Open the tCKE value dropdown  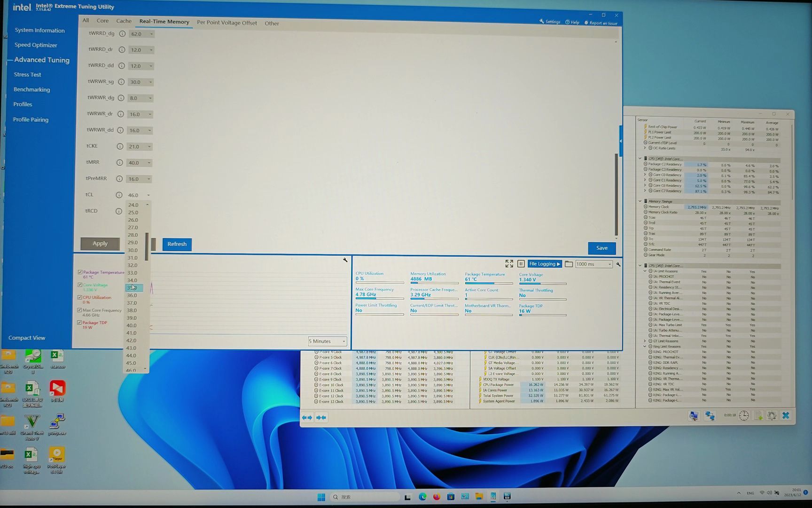coord(140,147)
